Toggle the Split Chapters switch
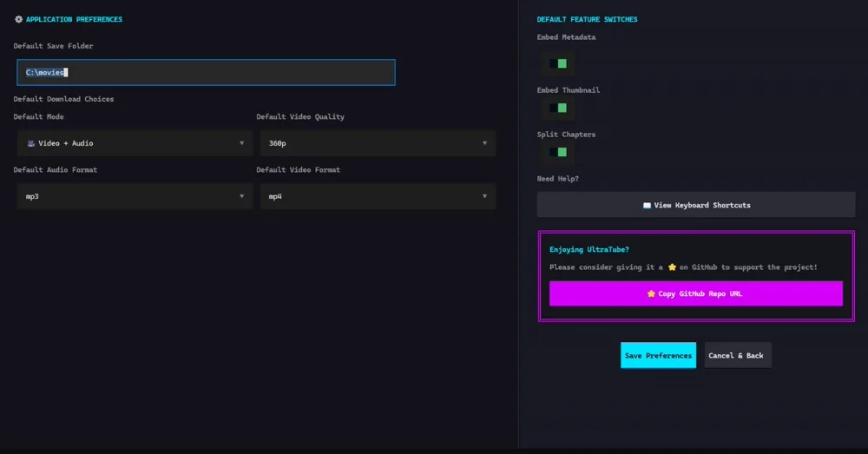Image resolution: width=868 pixels, height=454 pixels. (x=558, y=152)
